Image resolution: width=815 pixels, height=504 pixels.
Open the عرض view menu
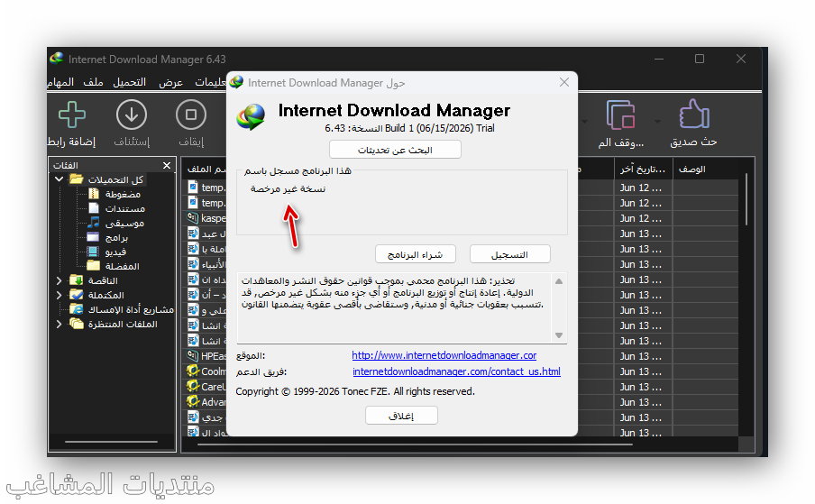pos(170,82)
